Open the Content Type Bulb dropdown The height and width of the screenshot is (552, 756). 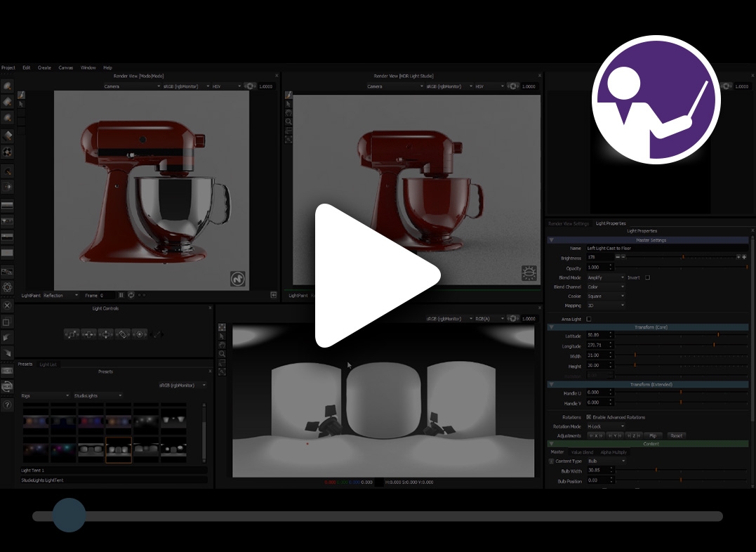[606, 461]
